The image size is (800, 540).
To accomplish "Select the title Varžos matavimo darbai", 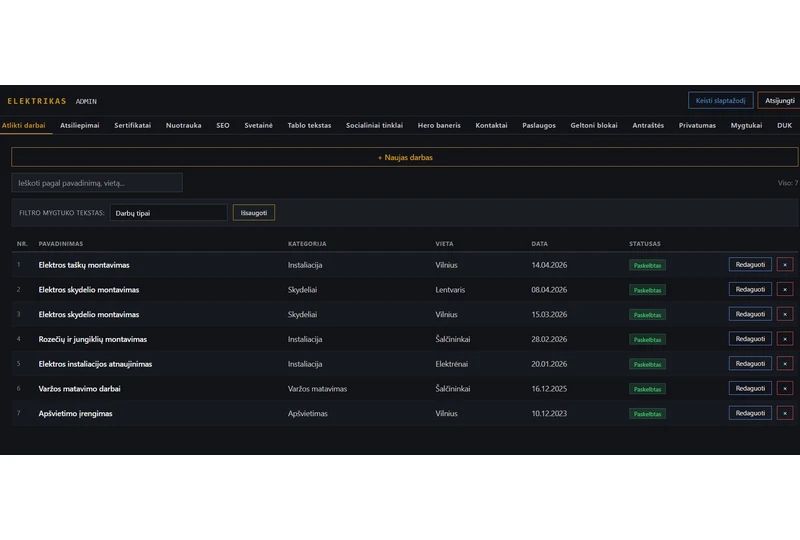I will pyautogui.click(x=80, y=388).
